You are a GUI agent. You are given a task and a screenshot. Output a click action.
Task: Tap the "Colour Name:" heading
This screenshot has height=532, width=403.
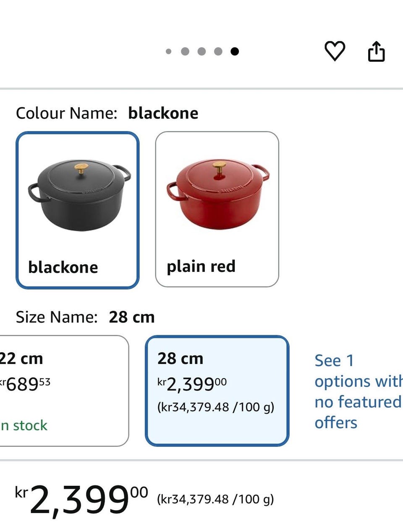pos(66,113)
